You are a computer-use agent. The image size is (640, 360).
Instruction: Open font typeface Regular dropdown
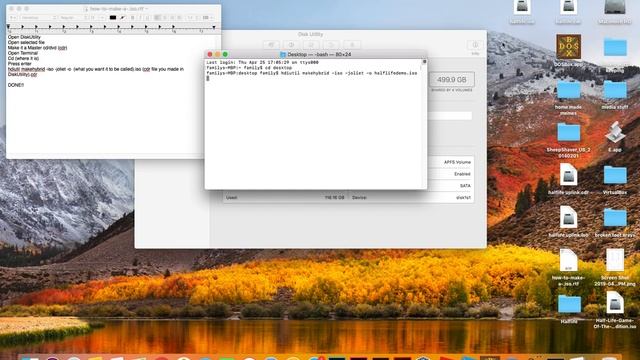click(74, 18)
